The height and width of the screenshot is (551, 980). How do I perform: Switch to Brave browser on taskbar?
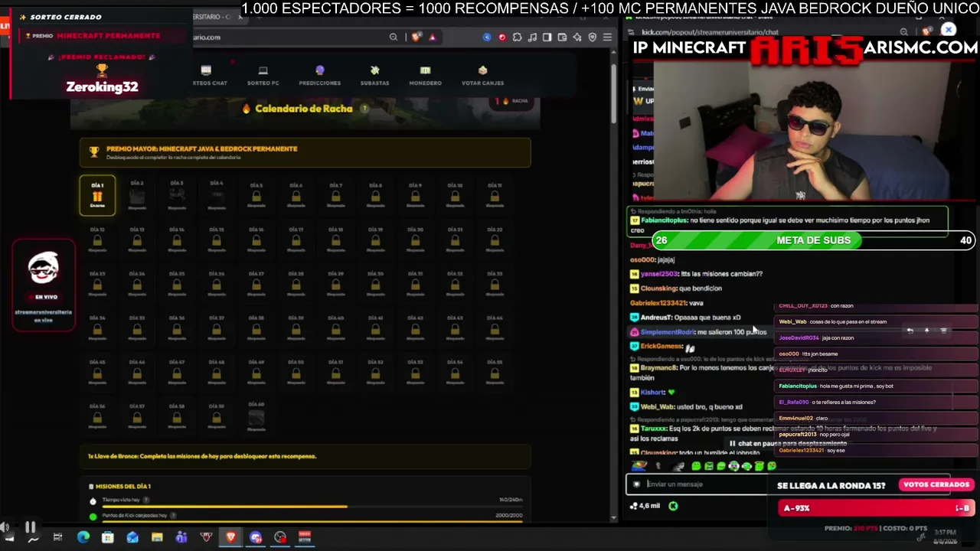[x=230, y=537]
